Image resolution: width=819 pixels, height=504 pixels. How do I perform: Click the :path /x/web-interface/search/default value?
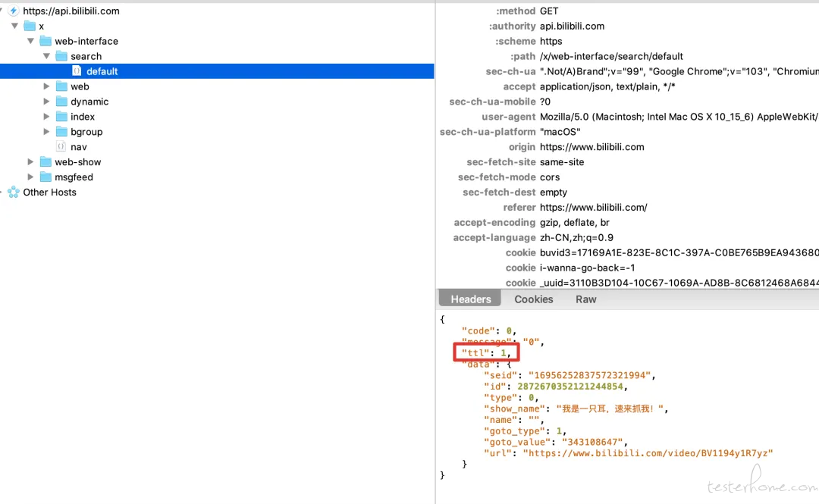click(x=611, y=56)
